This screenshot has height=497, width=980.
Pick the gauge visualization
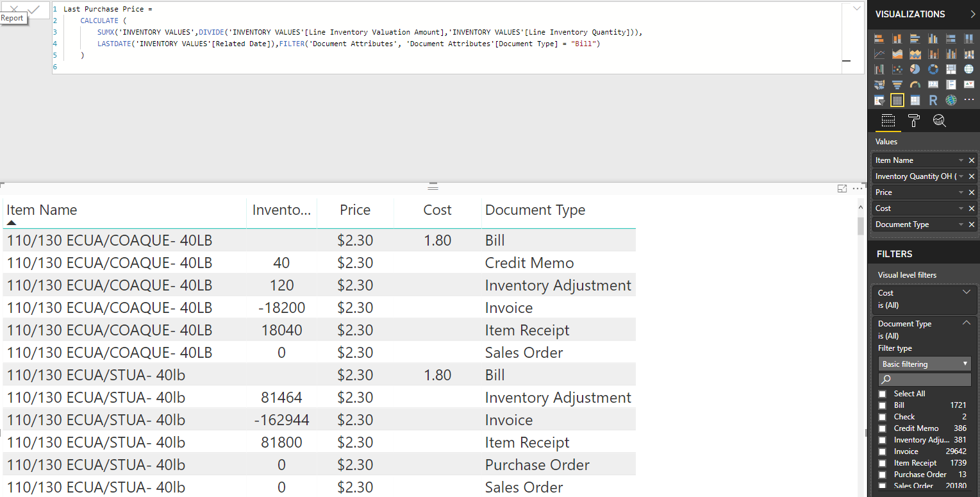(915, 85)
